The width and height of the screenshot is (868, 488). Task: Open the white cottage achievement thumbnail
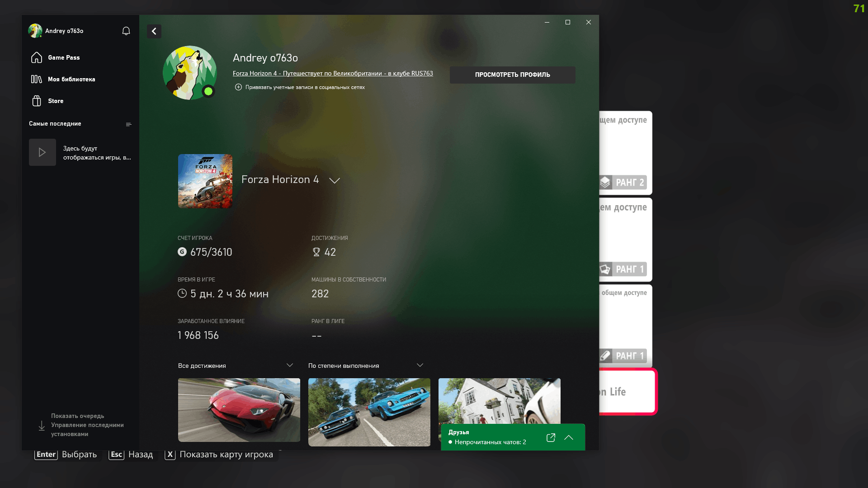coord(500,401)
